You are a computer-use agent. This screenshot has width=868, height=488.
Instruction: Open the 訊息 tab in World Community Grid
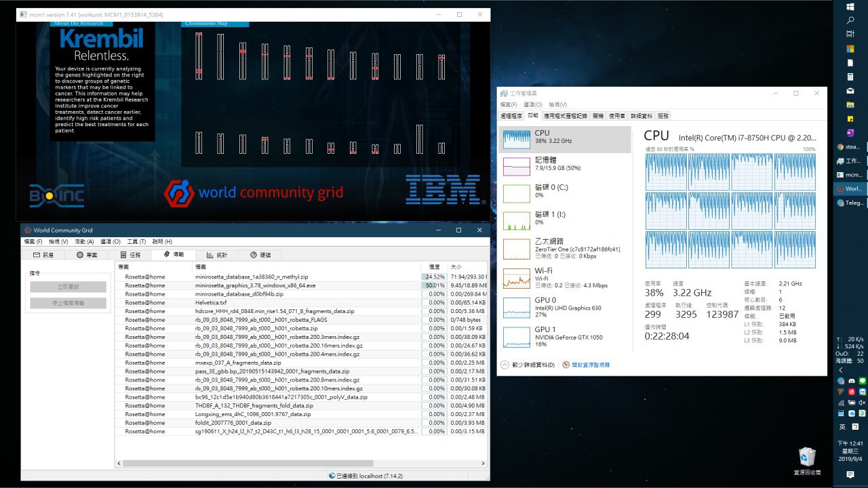(43, 255)
